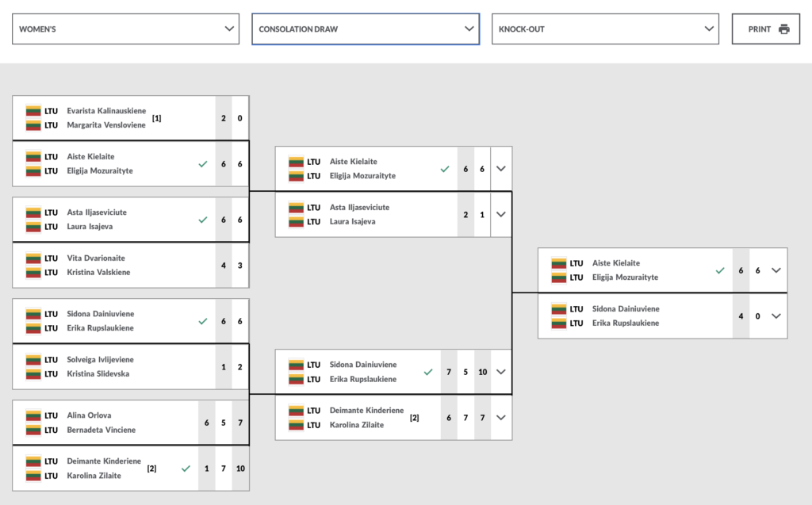
Task: Click checkmark in final match for Aiste Kielaite
Action: [x=720, y=270]
